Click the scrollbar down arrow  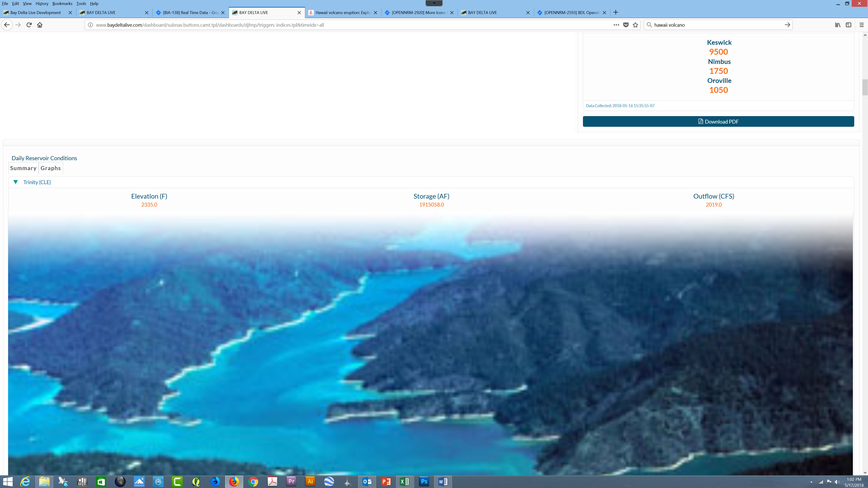(x=865, y=472)
